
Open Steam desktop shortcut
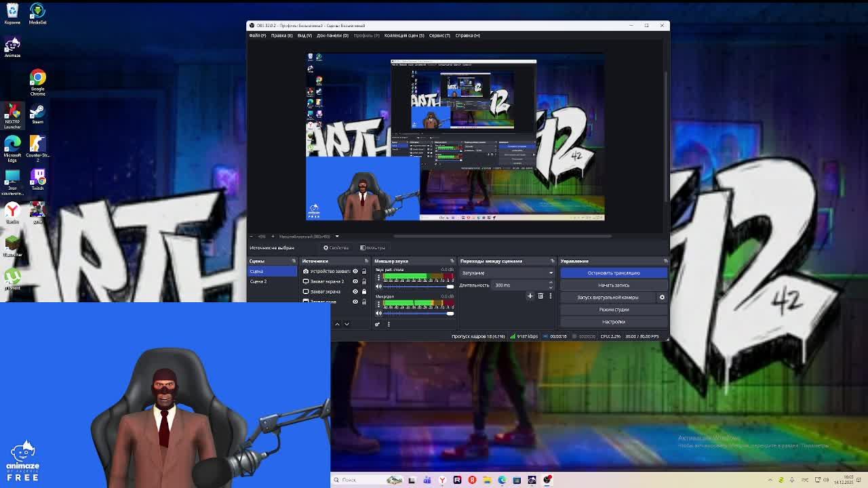[37, 114]
